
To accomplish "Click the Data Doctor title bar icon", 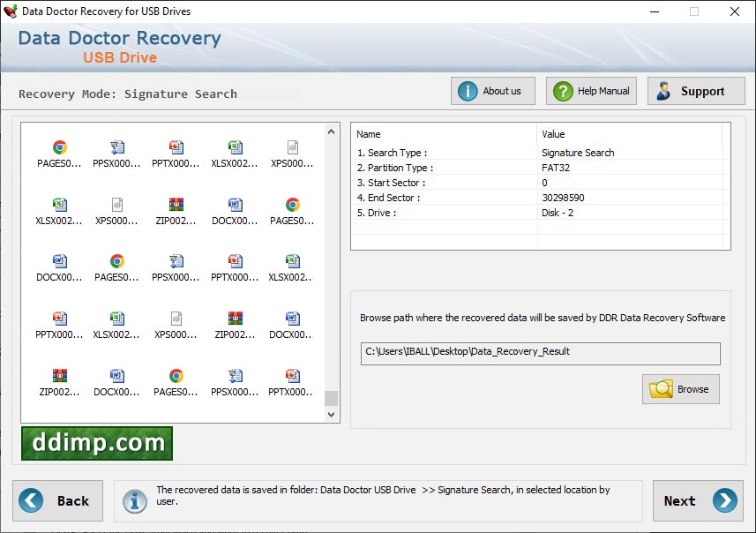I will click(10, 11).
